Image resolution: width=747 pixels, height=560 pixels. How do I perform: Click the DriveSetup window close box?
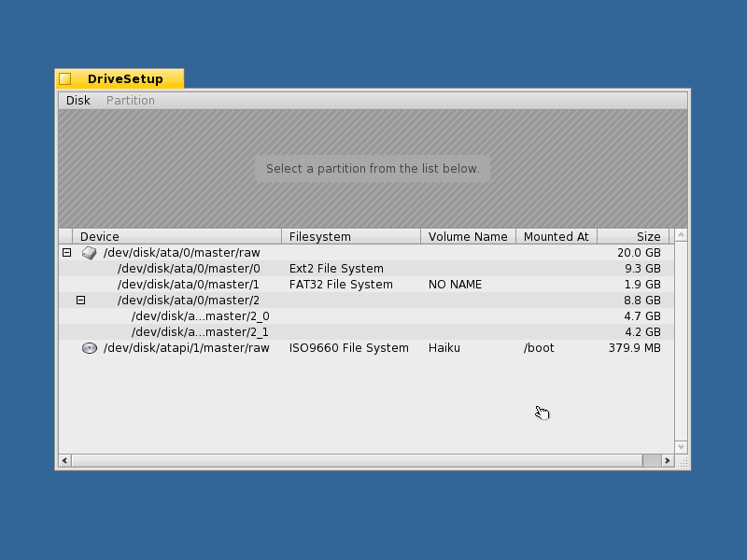point(65,79)
